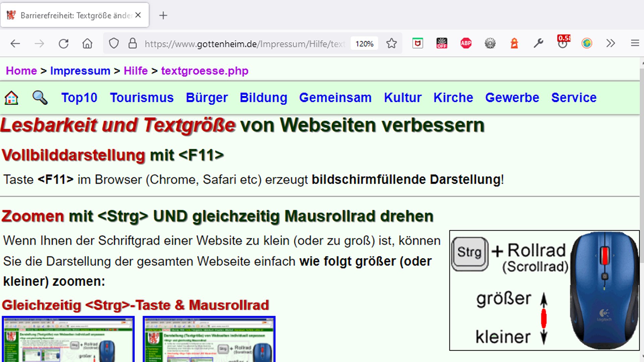644x362 pixels.
Task: Bookmark page with star icon
Action: click(x=391, y=44)
